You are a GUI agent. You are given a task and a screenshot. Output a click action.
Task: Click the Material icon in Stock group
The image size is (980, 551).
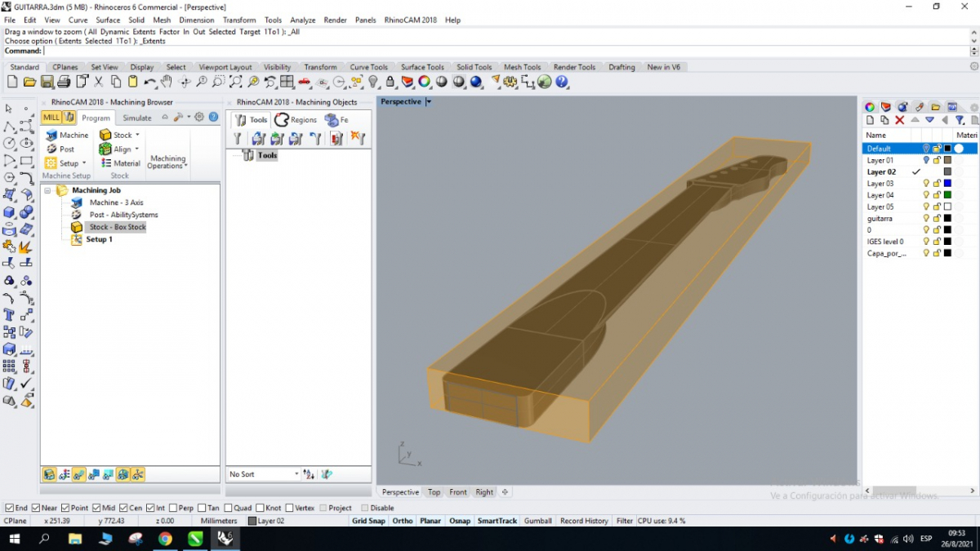[105, 163]
